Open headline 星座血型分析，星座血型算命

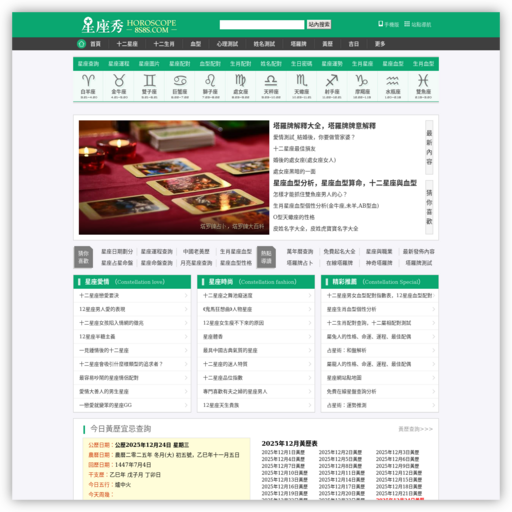tap(345, 183)
